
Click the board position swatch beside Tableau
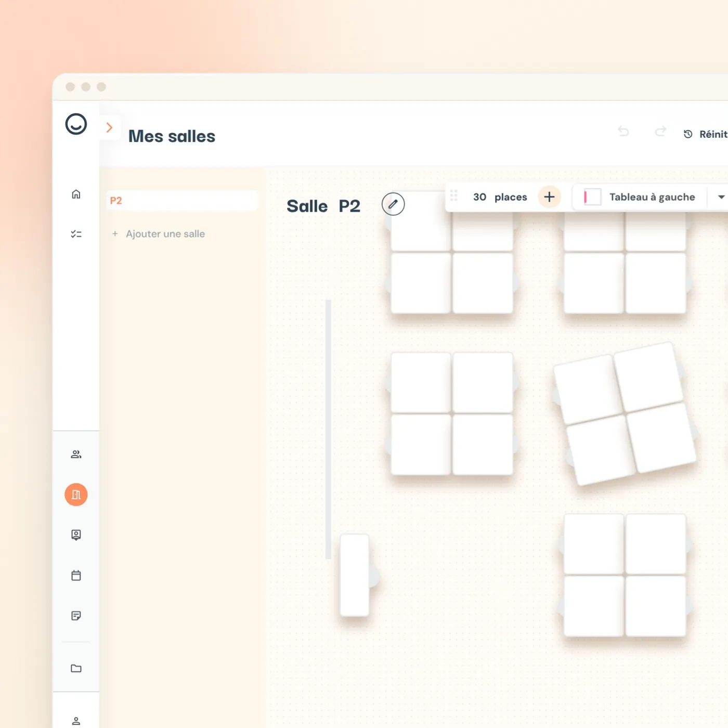pyautogui.click(x=592, y=197)
